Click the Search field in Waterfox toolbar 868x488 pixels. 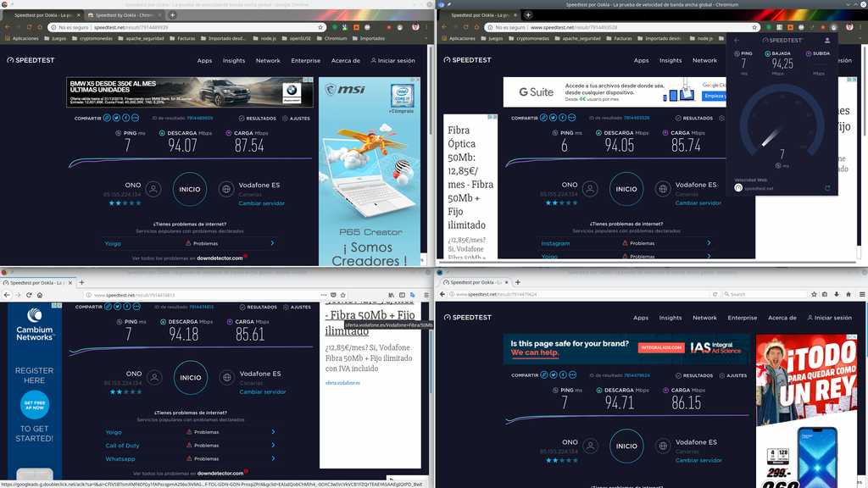(x=765, y=294)
